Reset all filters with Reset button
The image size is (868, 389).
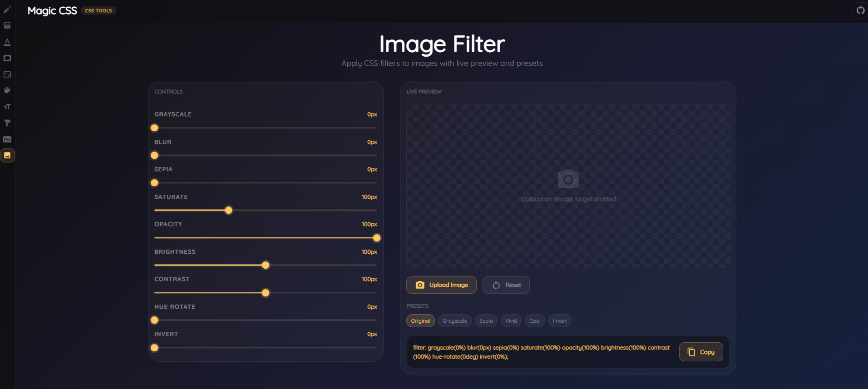(x=506, y=285)
